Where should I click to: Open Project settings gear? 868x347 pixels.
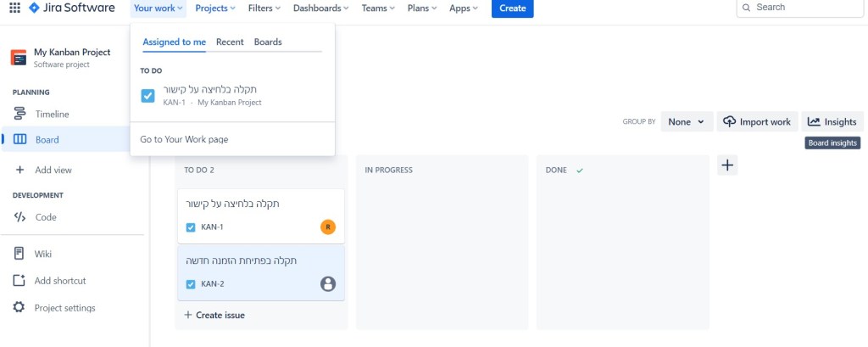coord(19,308)
